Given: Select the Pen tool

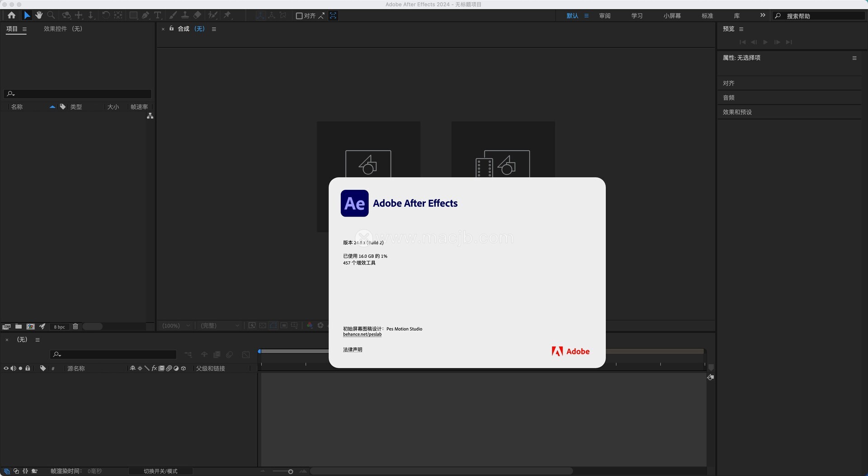Looking at the screenshot, I should (146, 15).
